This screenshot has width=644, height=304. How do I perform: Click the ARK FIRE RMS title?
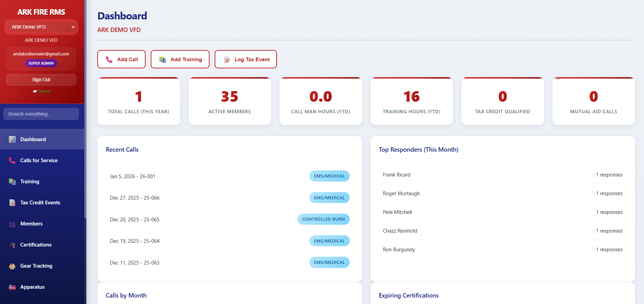[x=41, y=12]
